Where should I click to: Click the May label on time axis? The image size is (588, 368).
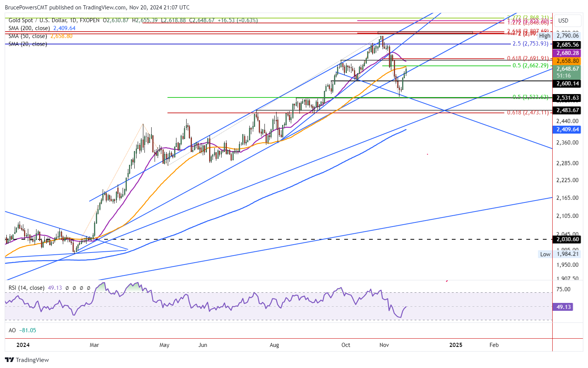pyautogui.click(x=164, y=345)
